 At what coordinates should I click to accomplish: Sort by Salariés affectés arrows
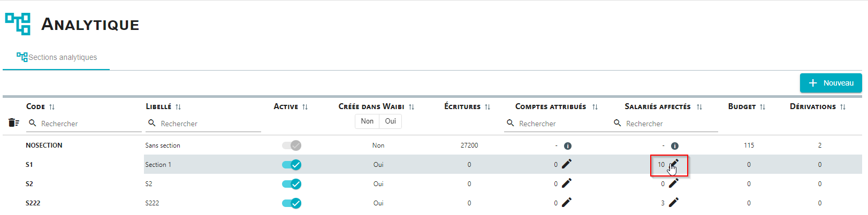coord(699,107)
